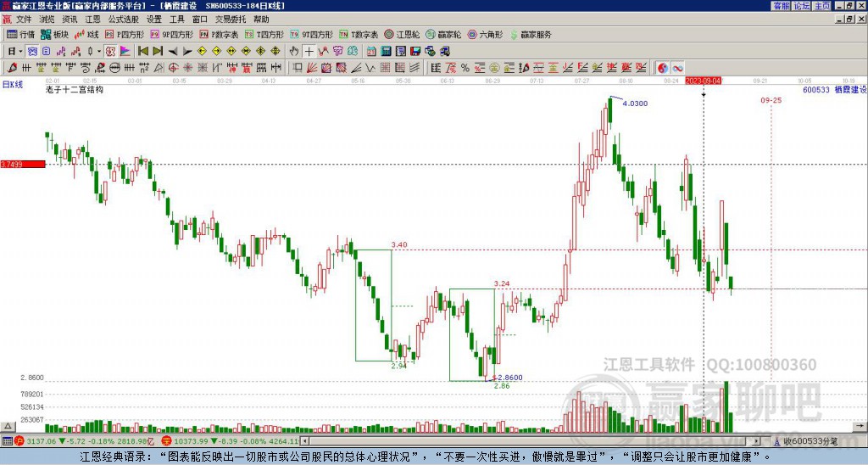Open the 六角形 hexagon tool

click(485, 34)
